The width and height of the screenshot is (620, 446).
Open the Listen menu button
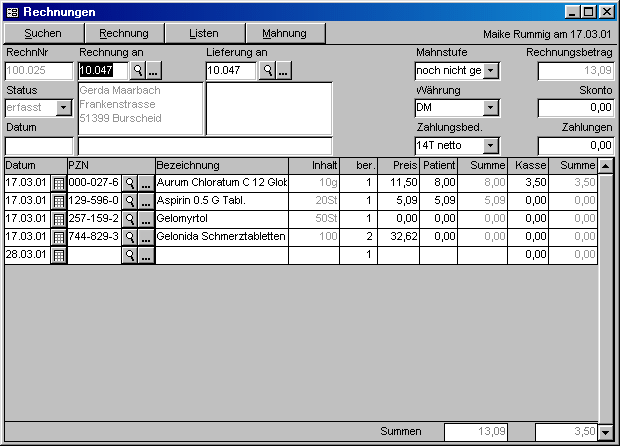204,33
